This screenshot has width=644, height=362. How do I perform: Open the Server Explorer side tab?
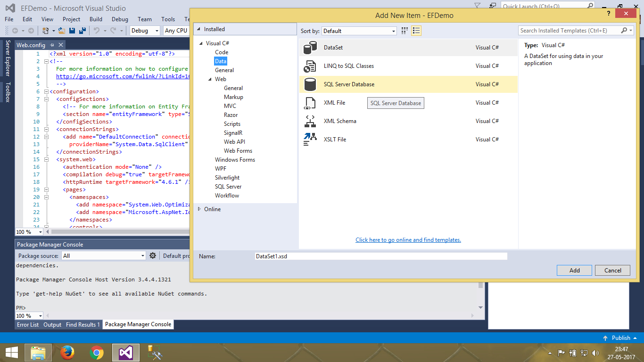tap(8, 58)
